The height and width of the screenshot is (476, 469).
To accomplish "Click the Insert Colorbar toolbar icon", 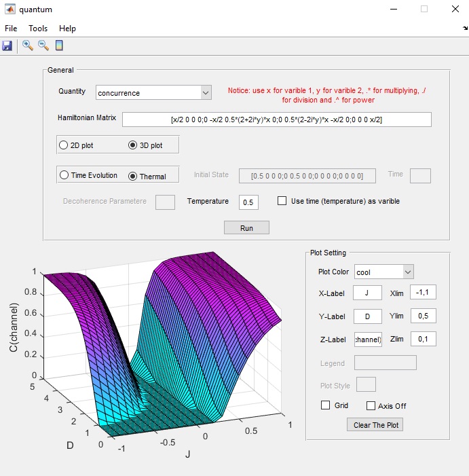I will (59, 45).
